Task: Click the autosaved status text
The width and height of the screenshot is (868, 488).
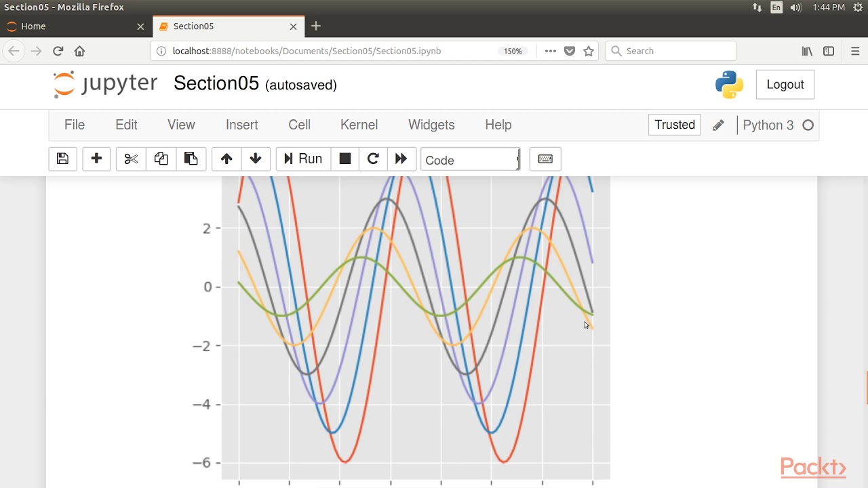Action: [x=301, y=85]
